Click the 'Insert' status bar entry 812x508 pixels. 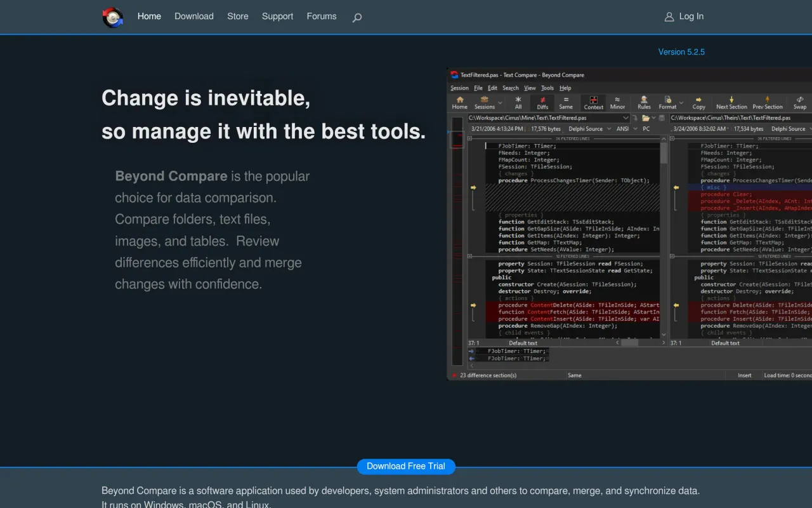[745, 375]
